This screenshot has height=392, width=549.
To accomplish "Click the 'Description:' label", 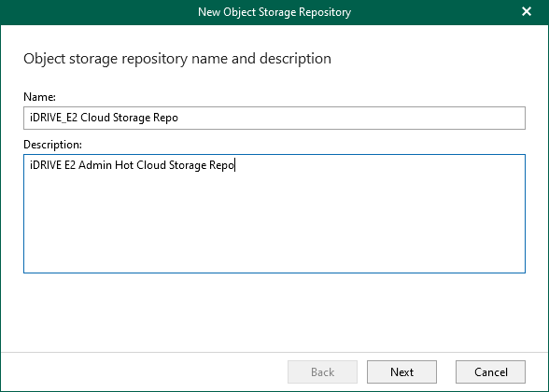I will (x=52, y=145).
